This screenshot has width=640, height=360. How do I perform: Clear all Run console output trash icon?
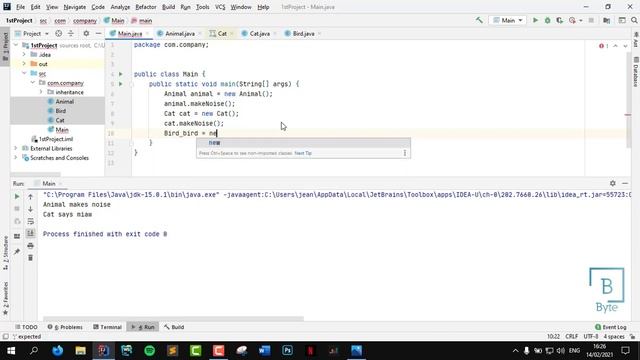[30, 258]
